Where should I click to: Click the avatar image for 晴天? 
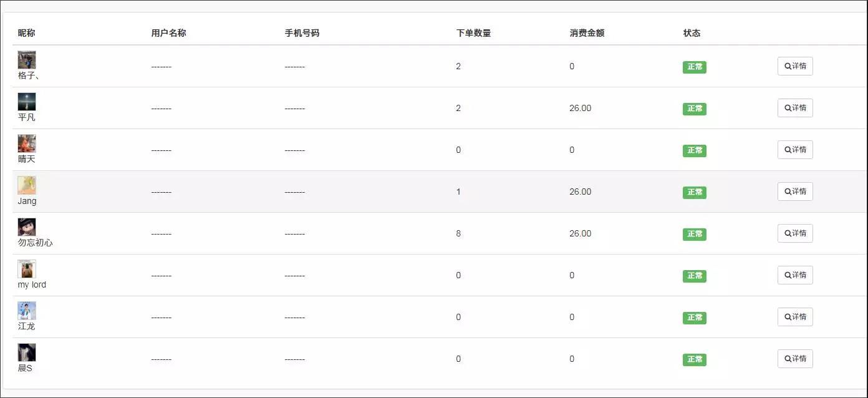[27, 143]
